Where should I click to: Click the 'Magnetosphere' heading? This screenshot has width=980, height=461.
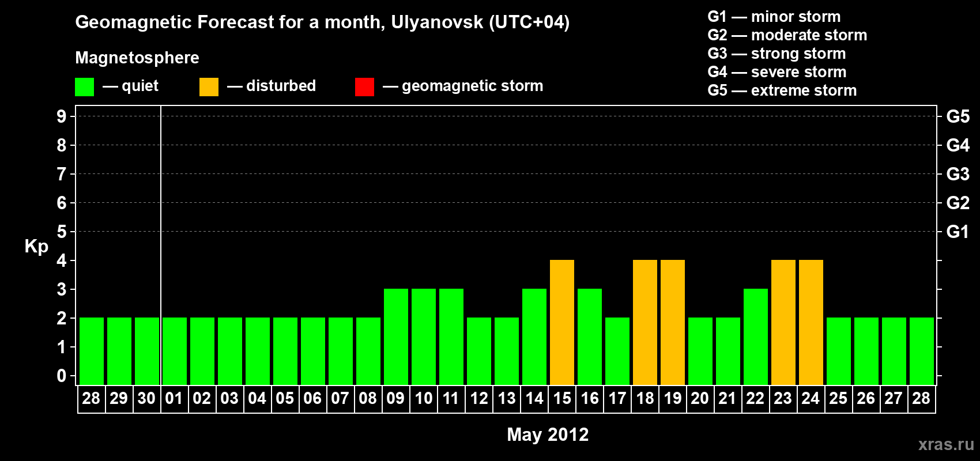(137, 58)
